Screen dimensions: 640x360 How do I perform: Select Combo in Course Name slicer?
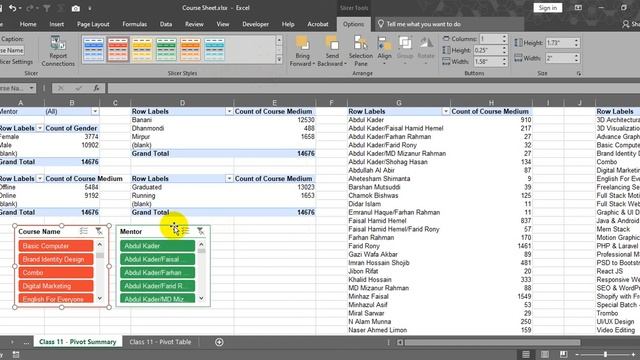tap(56, 272)
